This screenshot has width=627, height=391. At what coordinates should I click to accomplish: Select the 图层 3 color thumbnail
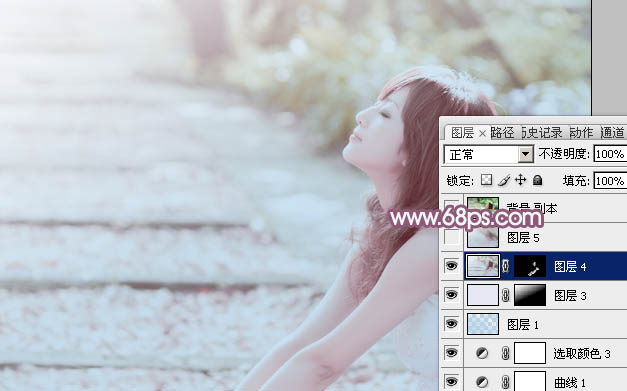point(483,295)
